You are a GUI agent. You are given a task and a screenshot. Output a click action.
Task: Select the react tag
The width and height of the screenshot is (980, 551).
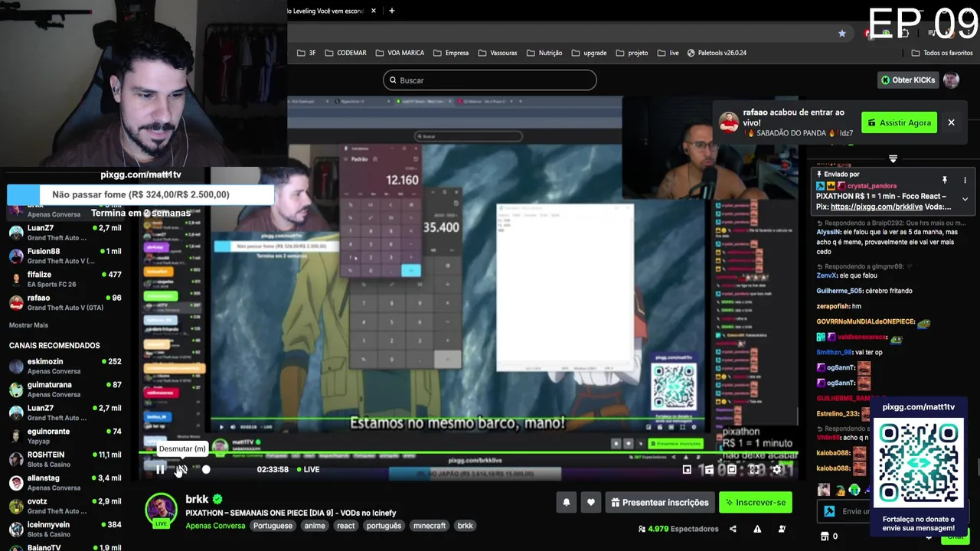tap(346, 526)
